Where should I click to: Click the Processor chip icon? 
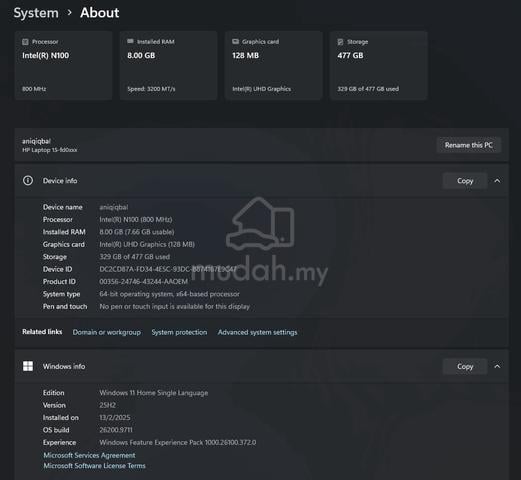(x=25, y=42)
